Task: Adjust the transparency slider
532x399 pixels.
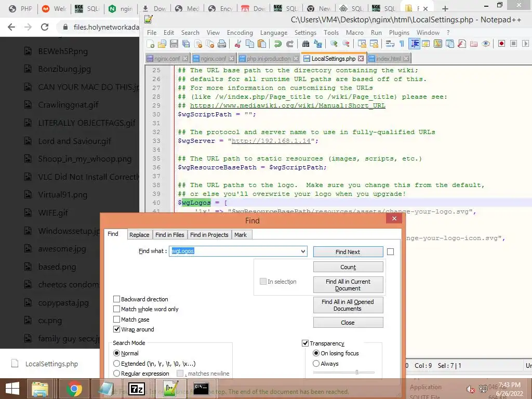Action: coord(357,372)
